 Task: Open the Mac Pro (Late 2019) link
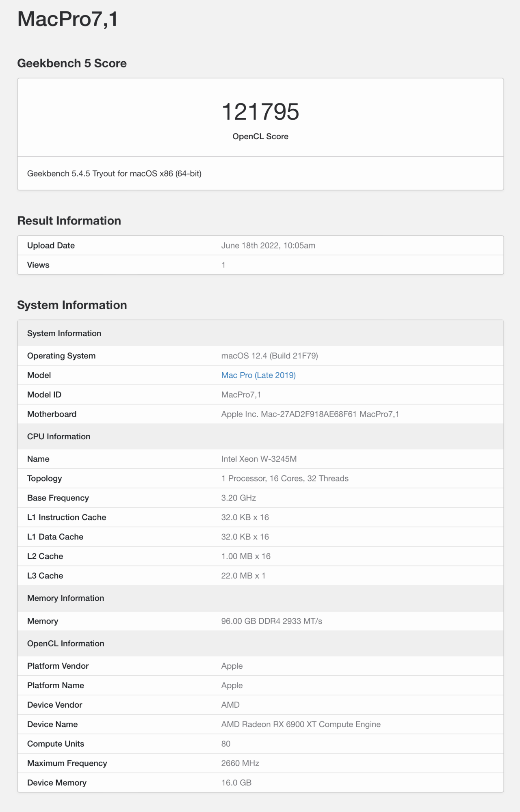[x=258, y=375]
